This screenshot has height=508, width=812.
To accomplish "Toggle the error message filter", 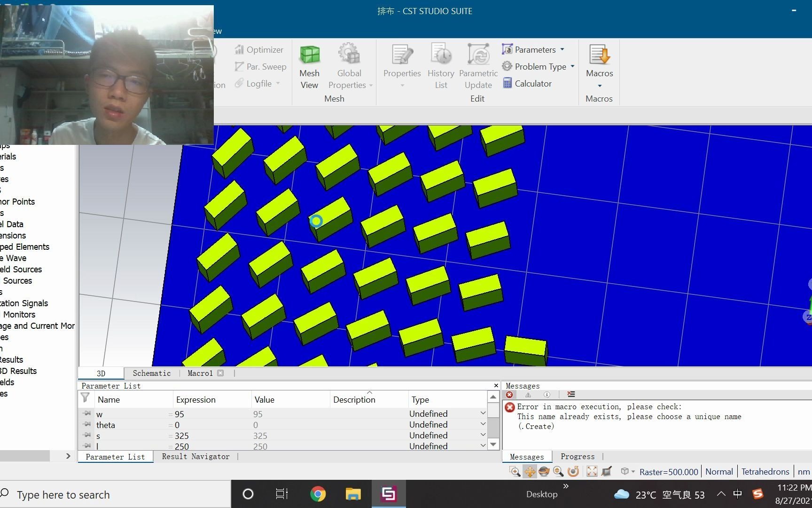I will (x=509, y=395).
